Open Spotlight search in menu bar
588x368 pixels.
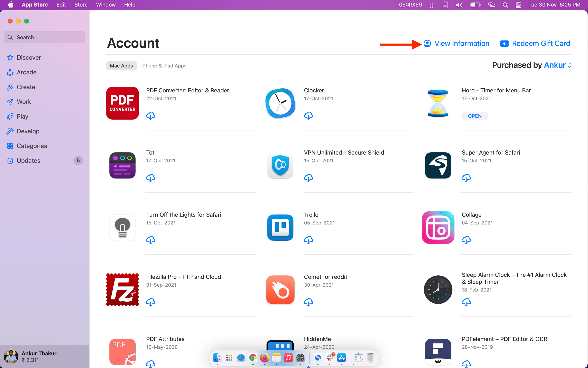pyautogui.click(x=505, y=5)
